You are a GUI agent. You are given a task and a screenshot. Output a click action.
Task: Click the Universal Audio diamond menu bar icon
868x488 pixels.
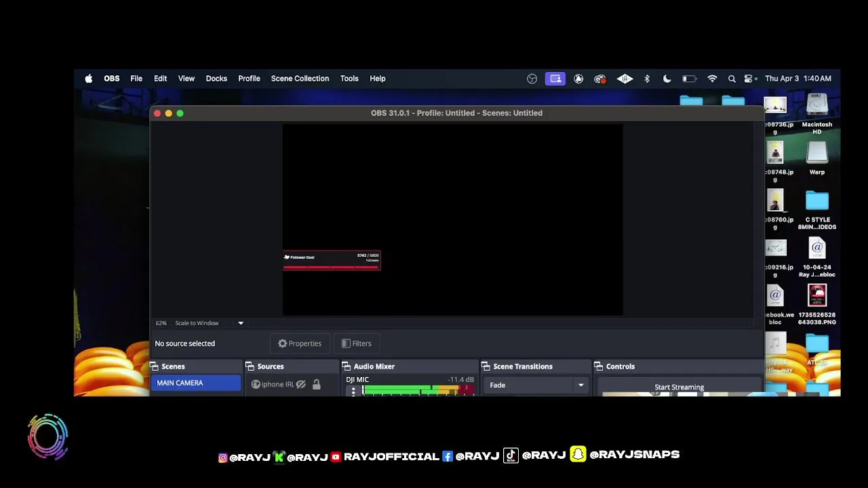click(625, 79)
